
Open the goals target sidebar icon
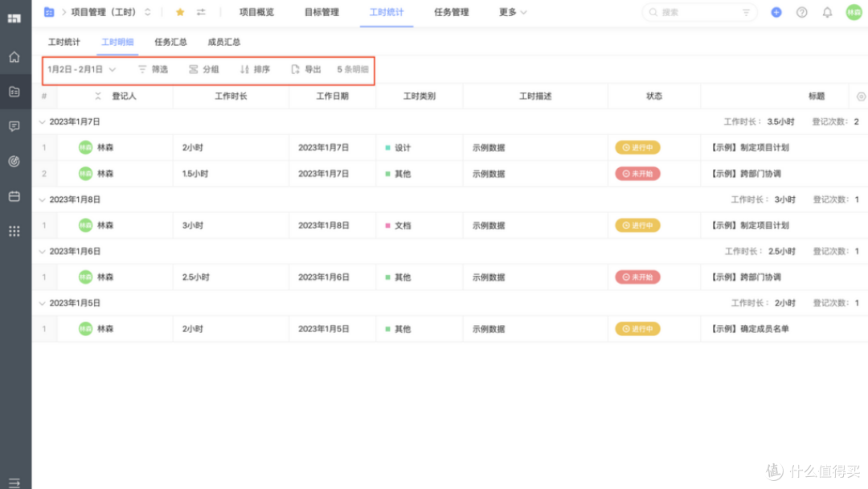point(14,161)
